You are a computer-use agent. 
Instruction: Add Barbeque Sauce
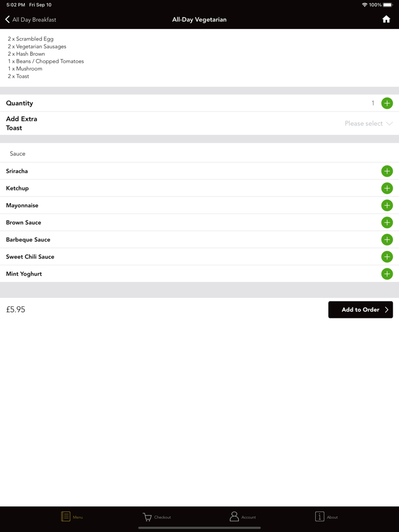point(387,239)
